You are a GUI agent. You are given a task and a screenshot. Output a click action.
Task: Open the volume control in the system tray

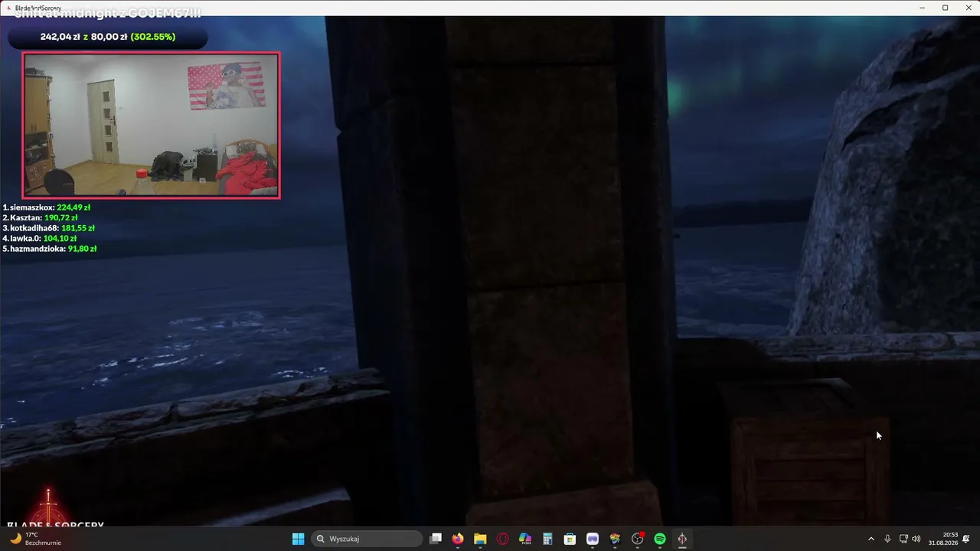(916, 539)
